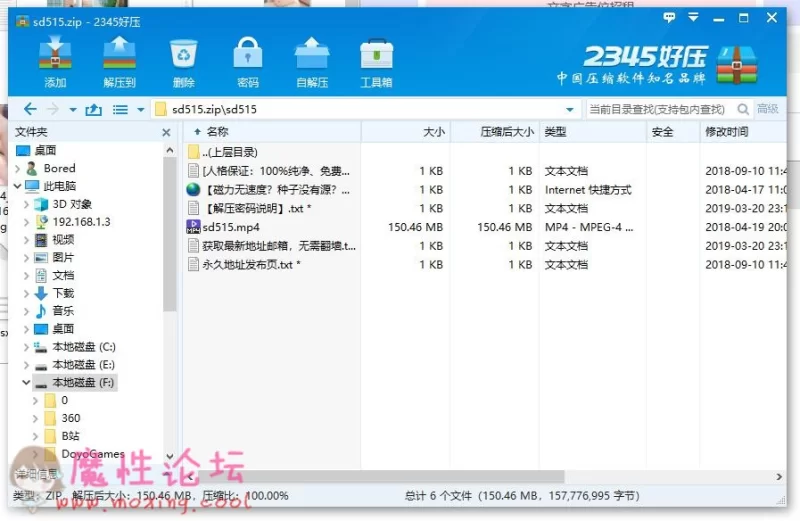Click the 自解压 (Self-extract) icon
This screenshot has width=800, height=521.
[312, 62]
